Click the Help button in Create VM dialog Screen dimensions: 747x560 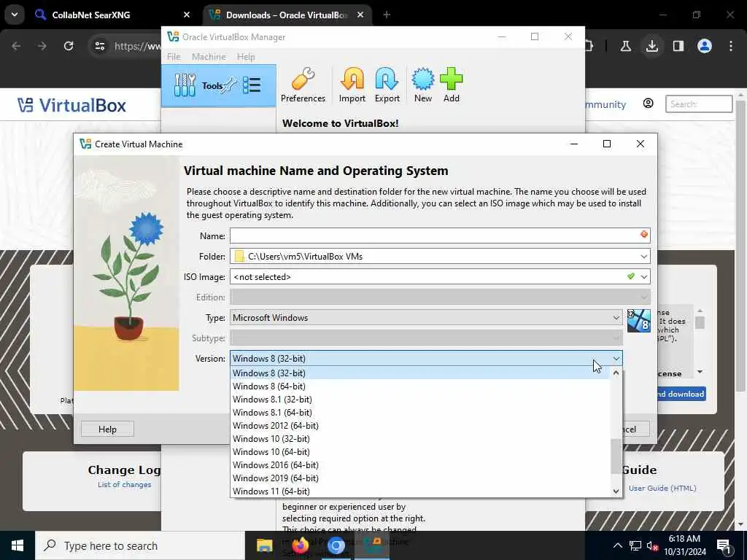click(107, 429)
